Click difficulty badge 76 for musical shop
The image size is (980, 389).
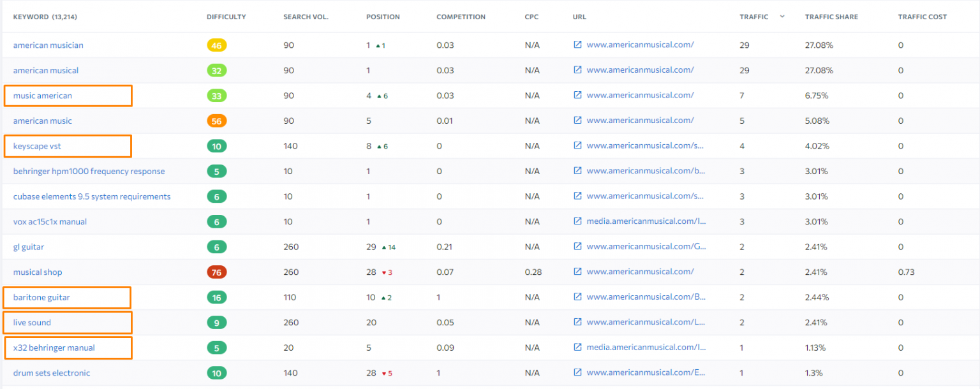[216, 272]
